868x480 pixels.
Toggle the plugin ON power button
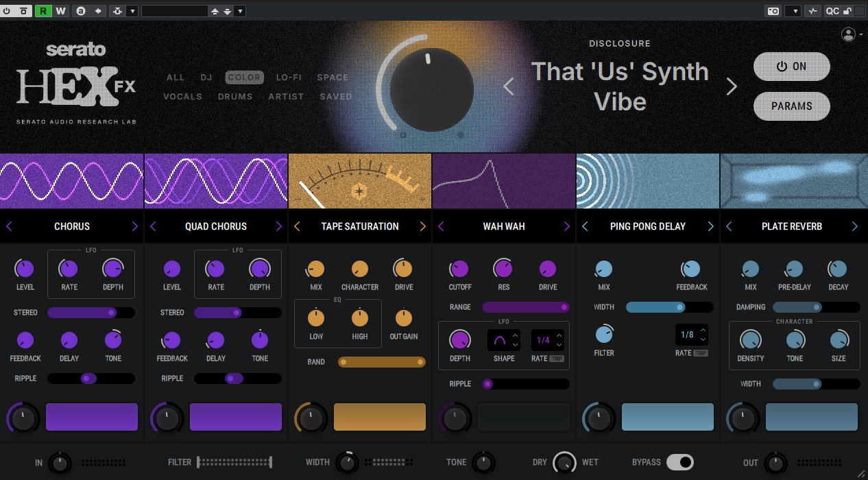(x=792, y=67)
